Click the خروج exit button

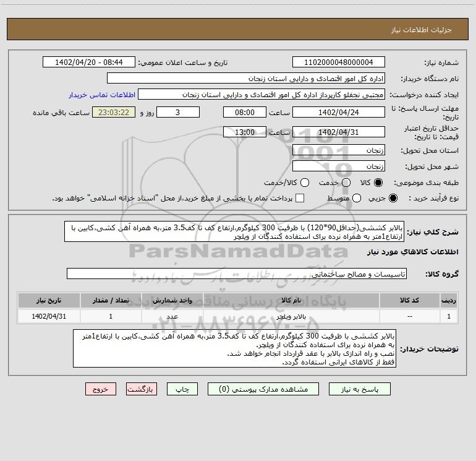click(x=101, y=389)
